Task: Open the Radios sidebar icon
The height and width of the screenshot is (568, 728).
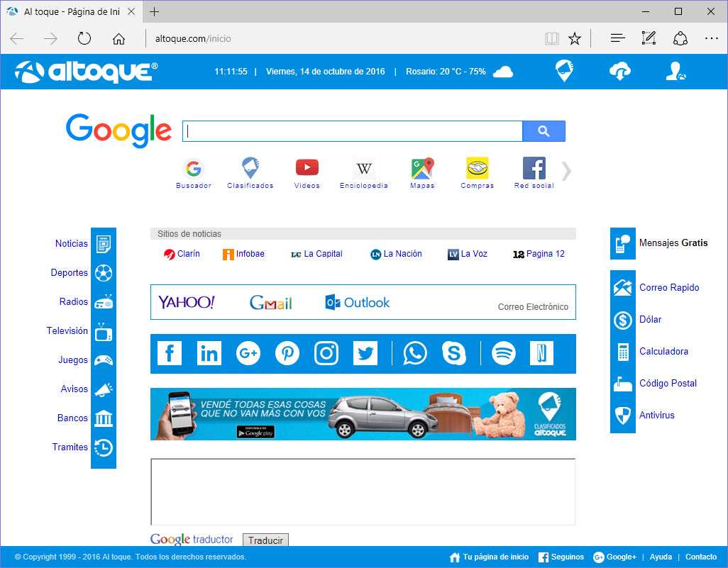Action: (x=104, y=302)
